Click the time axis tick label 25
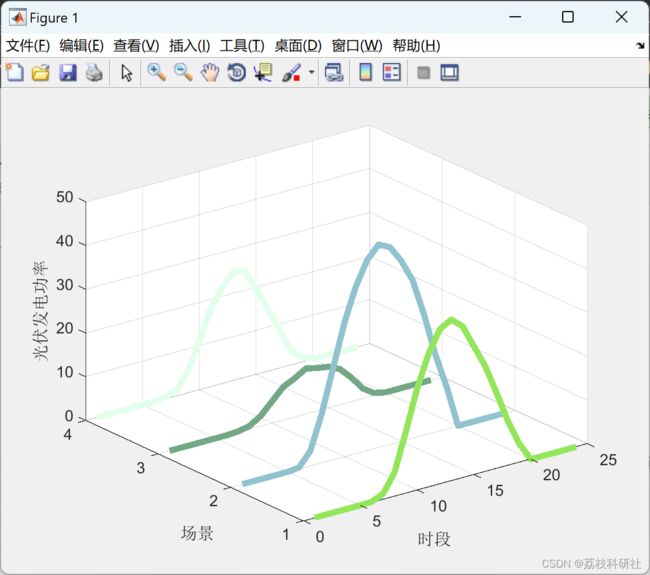Viewport: 650px width, 575px height. point(608,460)
